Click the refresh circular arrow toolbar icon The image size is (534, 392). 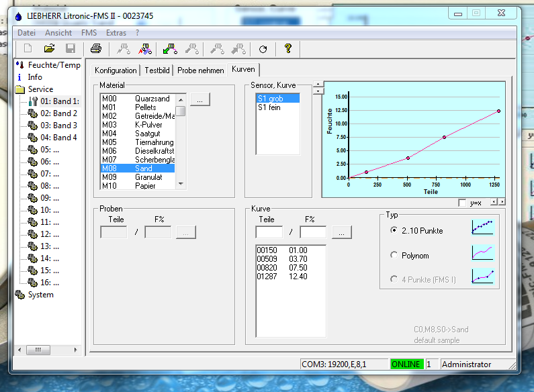tap(263, 50)
